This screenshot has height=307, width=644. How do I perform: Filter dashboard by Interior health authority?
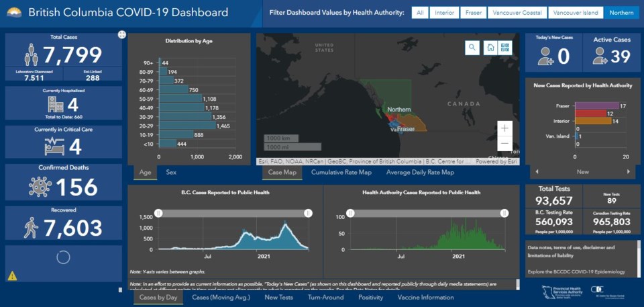(444, 13)
